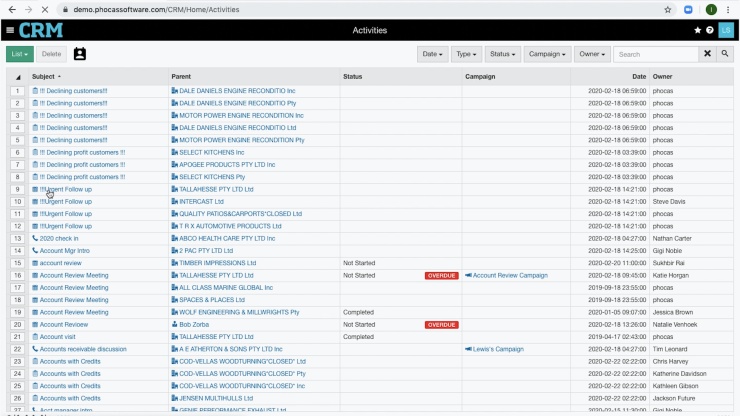Open the Status filter dropdown
The height and width of the screenshot is (416, 740).
pyautogui.click(x=502, y=54)
